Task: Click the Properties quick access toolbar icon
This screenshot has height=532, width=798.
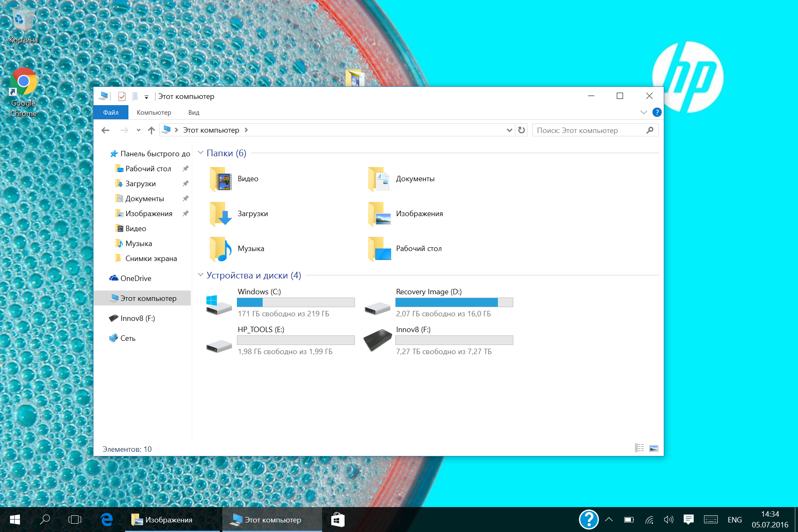Action: coord(122,96)
